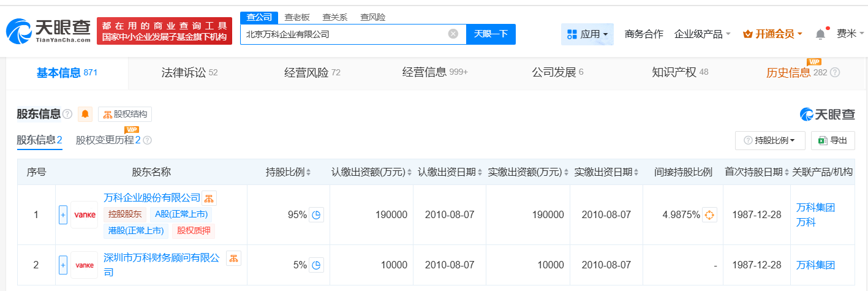Click the orange shareholder alert bell icon
The width and height of the screenshot is (868, 291).
85,114
